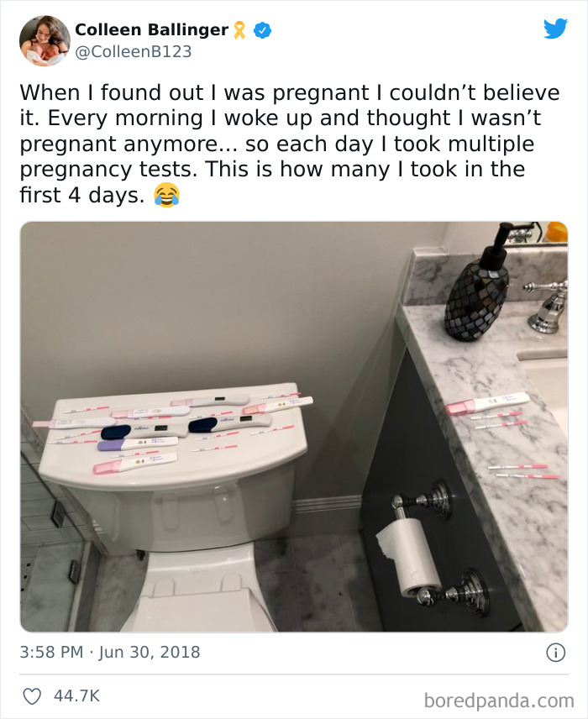Click the faucet in the photo

(x=548, y=305)
